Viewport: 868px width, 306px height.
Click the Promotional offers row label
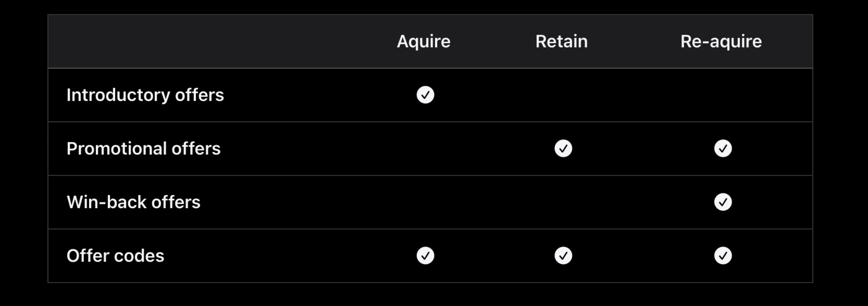coord(144,149)
